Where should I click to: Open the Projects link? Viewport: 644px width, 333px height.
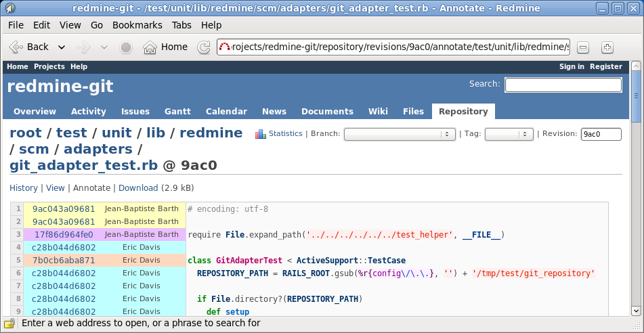(49, 66)
